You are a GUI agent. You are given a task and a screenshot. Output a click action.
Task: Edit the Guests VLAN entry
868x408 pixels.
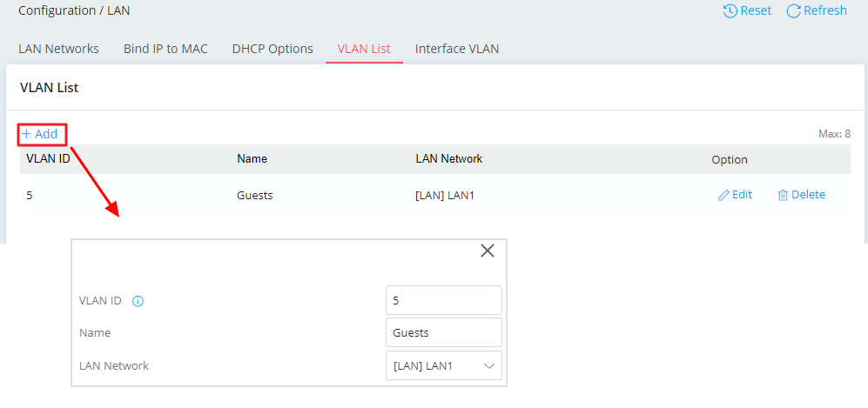pyautogui.click(x=735, y=195)
